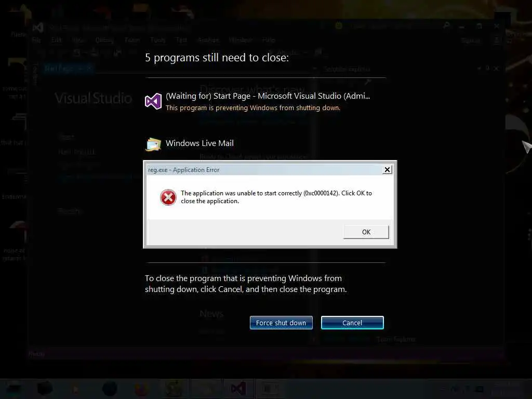Select the Visual Studio icon in program list
Screen dimensions: 532x399
153,101
